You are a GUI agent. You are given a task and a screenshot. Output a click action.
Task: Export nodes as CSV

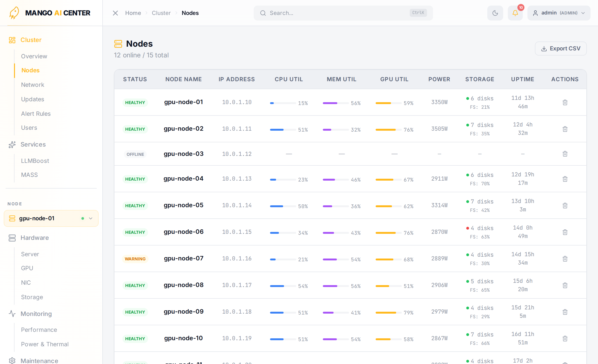(x=561, y=49)
